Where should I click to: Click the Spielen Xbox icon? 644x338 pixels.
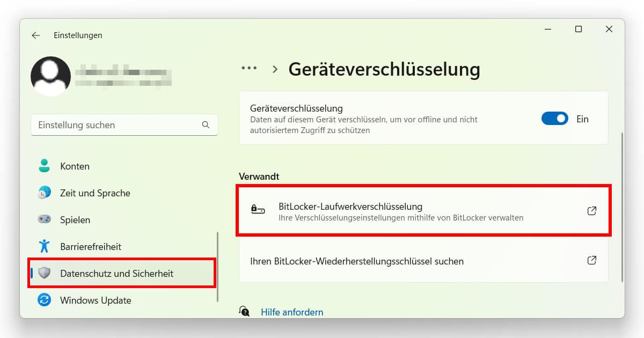(x=43, y=219)
